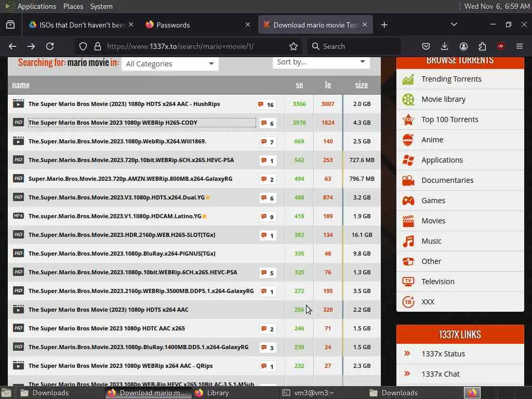Open the Firefox account icon
532x399 pixels.
pos(463,46)
